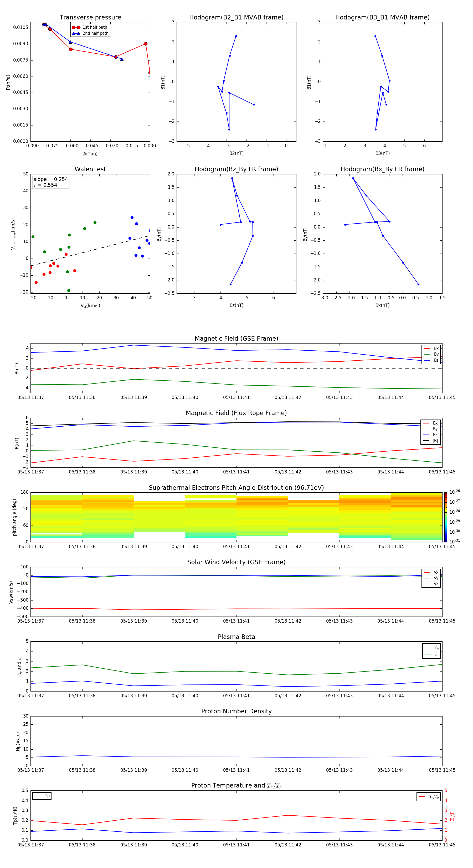473x868 pixels.
Task: Click By' in the Flux Rope legend
Action: pyautogui.click(x=436, y=429)
